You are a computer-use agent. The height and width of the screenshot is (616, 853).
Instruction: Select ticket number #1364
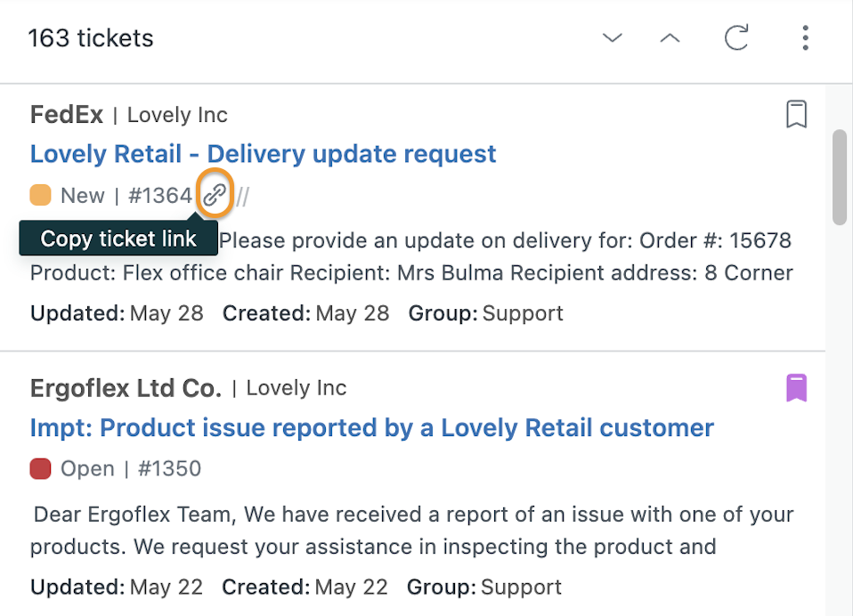click(160, 195)
